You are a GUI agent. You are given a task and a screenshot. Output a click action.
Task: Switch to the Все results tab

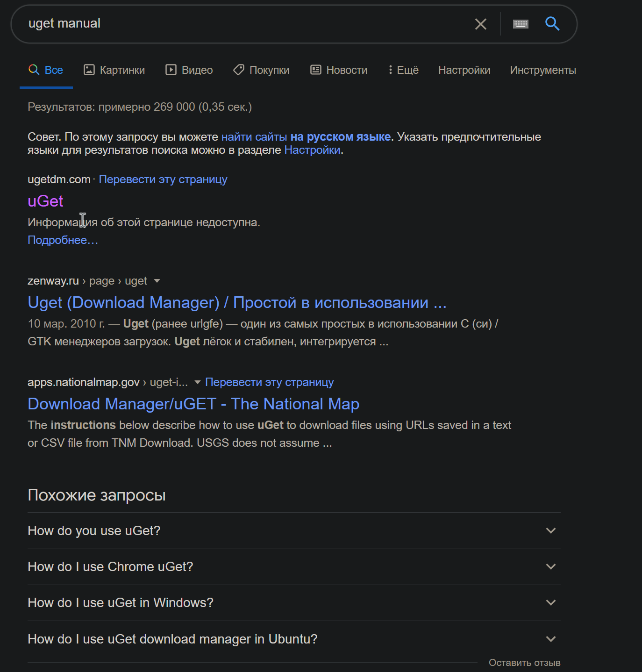point(46,70)
